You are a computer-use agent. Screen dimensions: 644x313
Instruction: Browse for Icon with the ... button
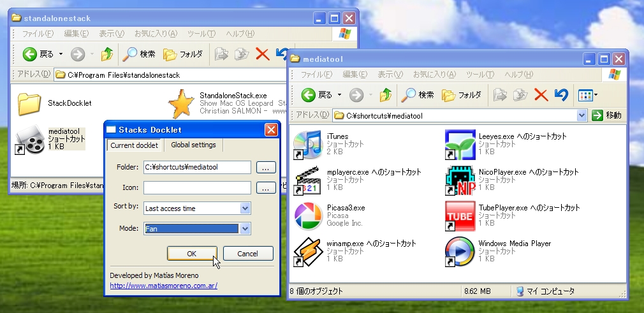point(266,187)
